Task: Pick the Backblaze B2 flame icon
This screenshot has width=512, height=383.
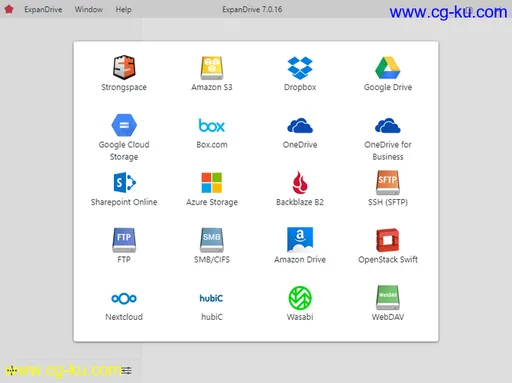Action: click(300, 183)
